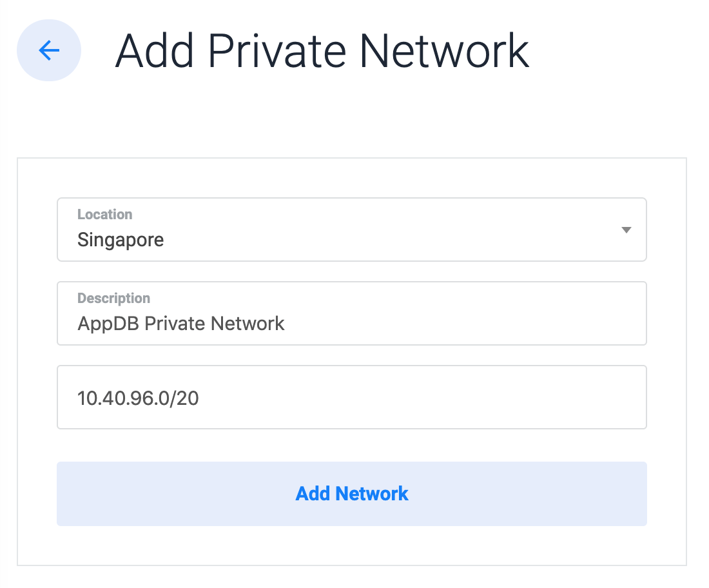Submit the form with Add Network
The height and width of the screenshot is (588, 709).
pyautogui.click(x=351, y=493)
